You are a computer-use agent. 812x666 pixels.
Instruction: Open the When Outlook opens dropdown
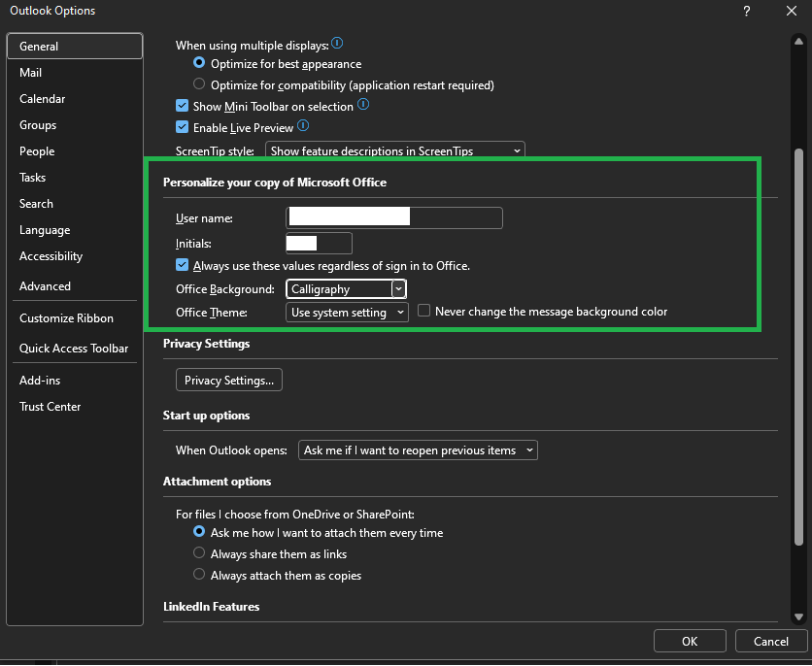pyautogui.click(x=418, y=450)
